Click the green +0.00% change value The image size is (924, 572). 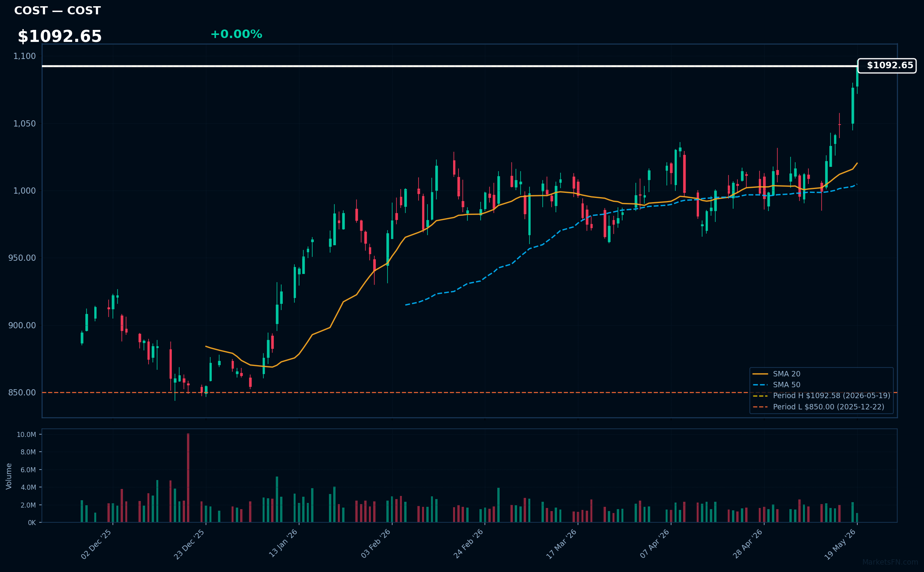point(236,34)
